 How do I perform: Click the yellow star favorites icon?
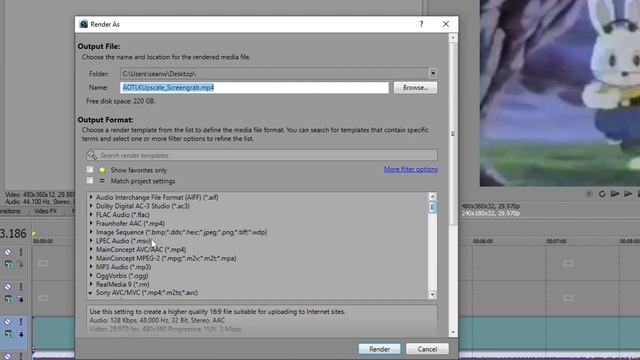[x=102, y=170]
